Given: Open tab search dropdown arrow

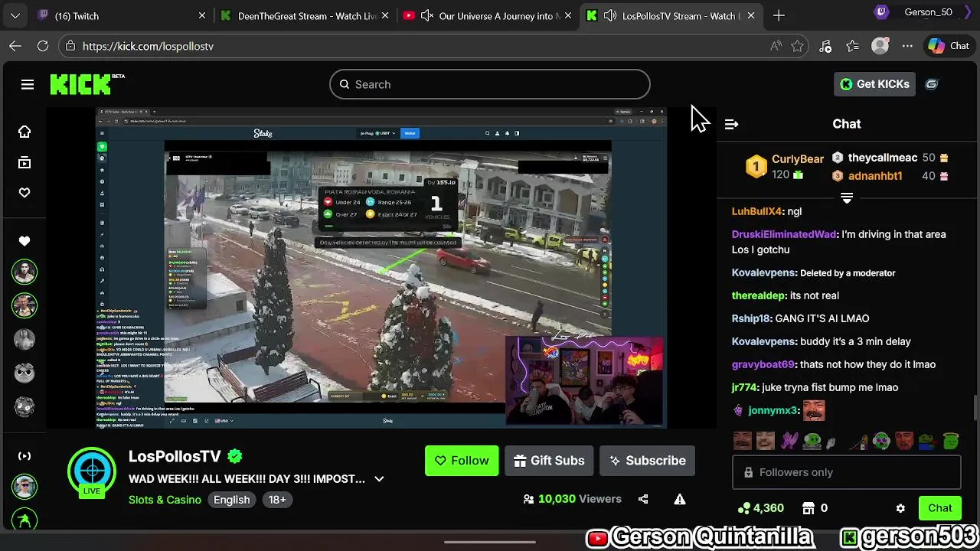Looking at the screenshot, I should (x=15, y=15).
